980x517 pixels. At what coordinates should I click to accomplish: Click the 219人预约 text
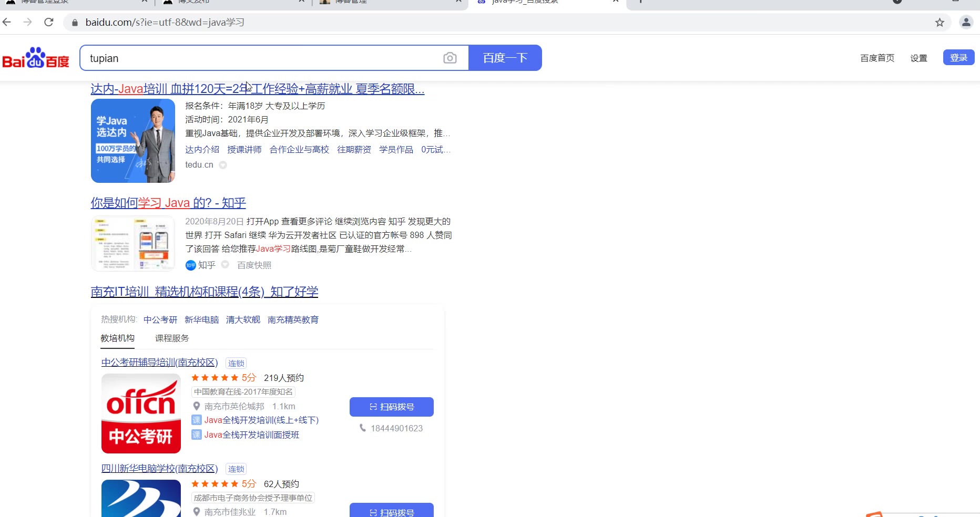pos(284,378)
